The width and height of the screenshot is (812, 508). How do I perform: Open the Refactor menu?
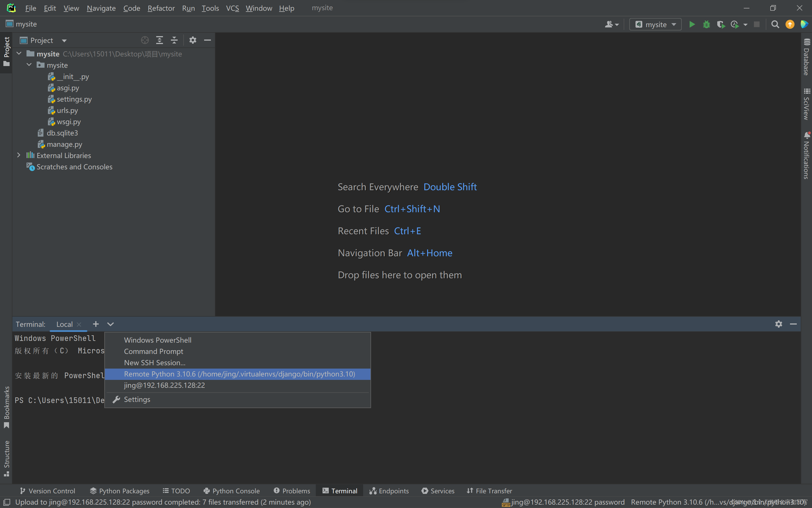pyautogui.click(x=161, y=8)
